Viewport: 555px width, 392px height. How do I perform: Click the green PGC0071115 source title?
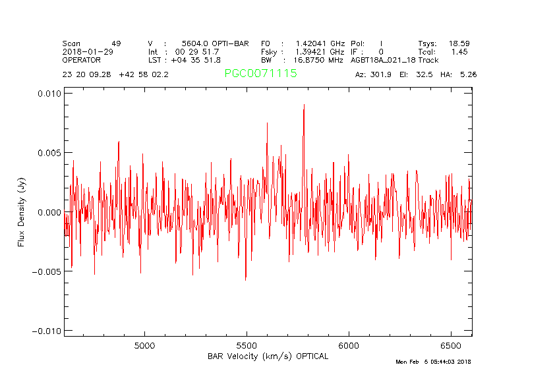point(260,74)
